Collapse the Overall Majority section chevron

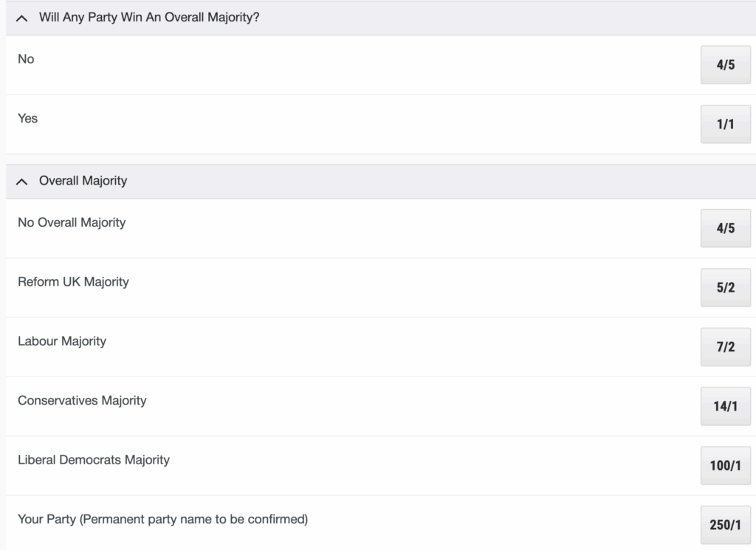22,181
